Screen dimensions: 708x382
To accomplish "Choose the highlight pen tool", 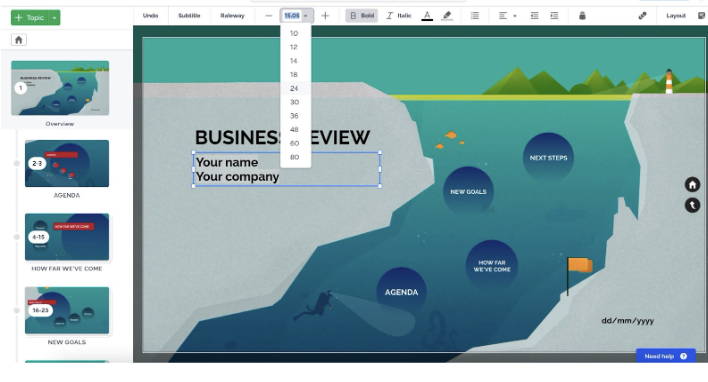I will [447, 16].
